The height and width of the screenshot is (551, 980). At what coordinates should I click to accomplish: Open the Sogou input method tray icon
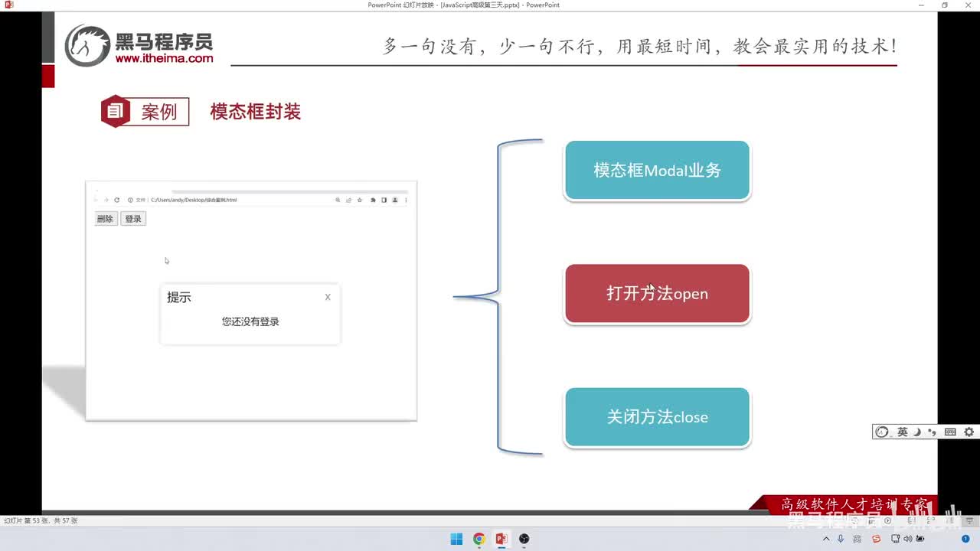point(877,539)
